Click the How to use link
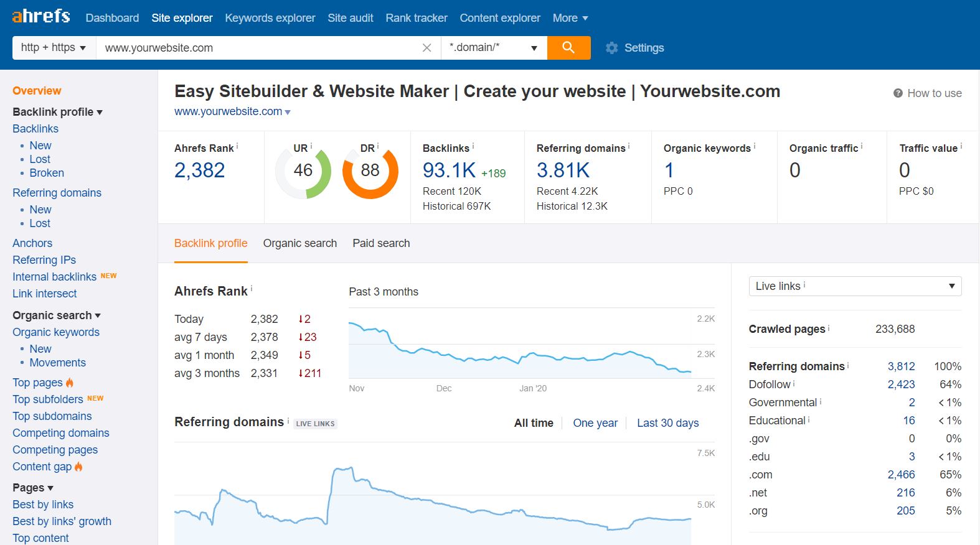980x545 pixels. coord(934,93)
